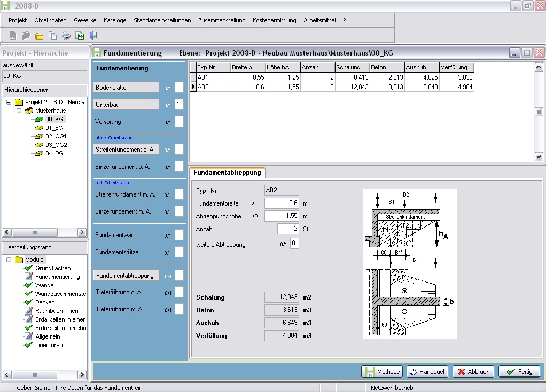Click the Fundamentierung module edit icon
The width and height of the screenshot is (546, 392).
pyautogui.click(x=29, y=277)
